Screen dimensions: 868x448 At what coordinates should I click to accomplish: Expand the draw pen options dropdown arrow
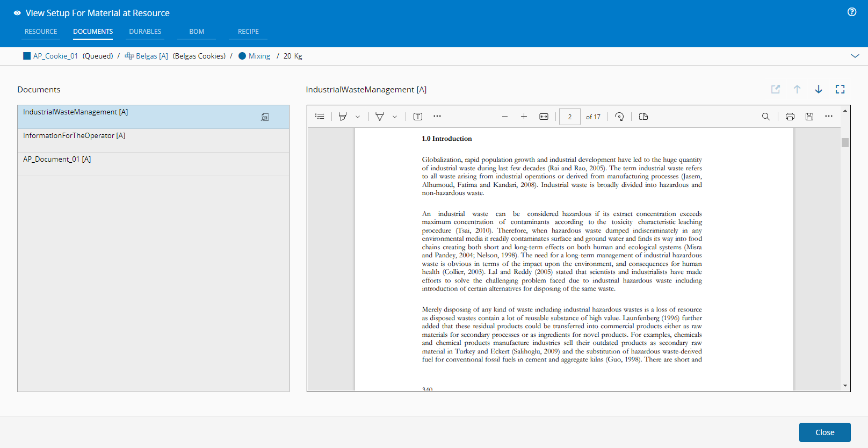pyautogui.click(x=395, y=117)
